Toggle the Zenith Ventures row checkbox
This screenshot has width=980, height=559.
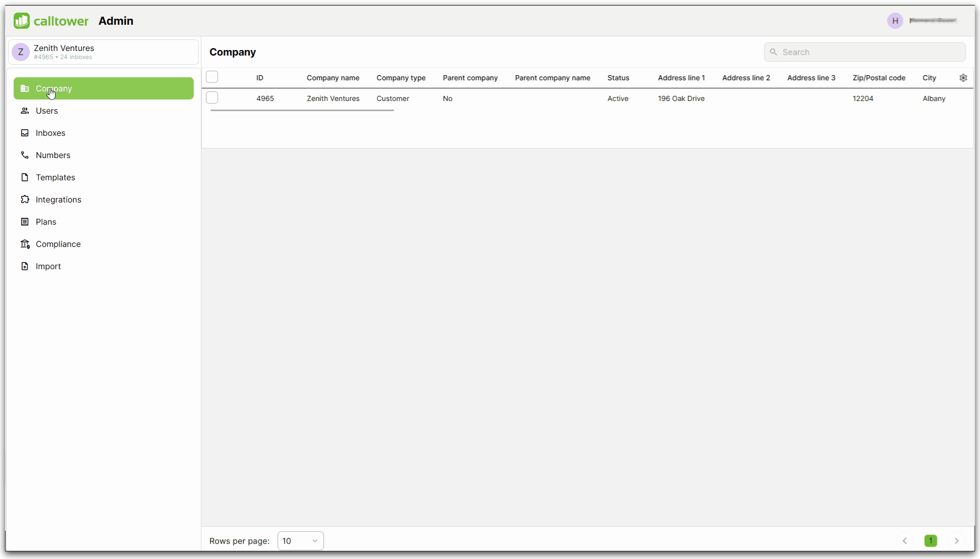(x=212, y=98)
